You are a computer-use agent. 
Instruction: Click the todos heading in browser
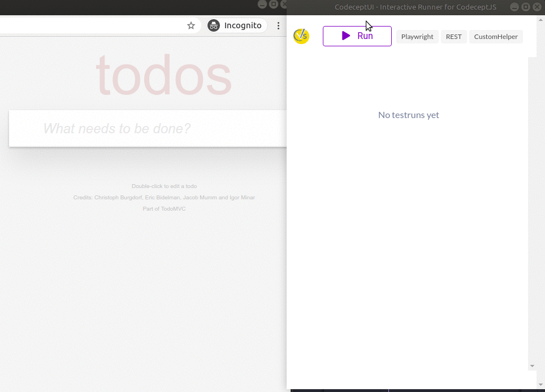(x=164, y=75)
